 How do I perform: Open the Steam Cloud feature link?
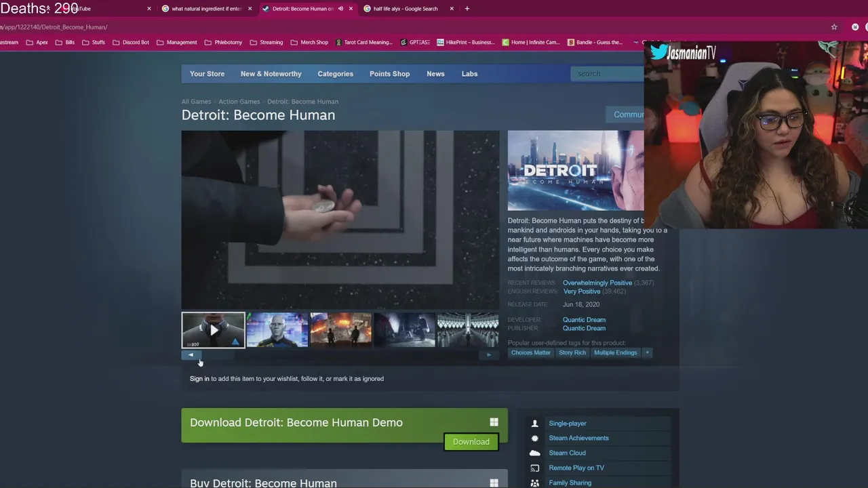pos(567,453)
